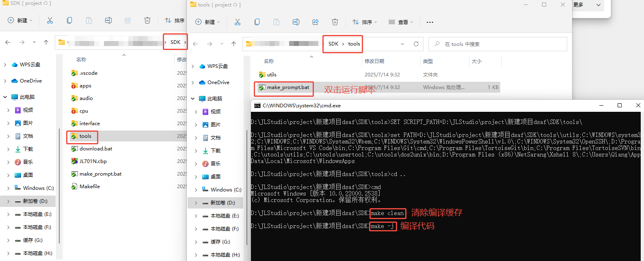Screen dimensions: 644x261
Task: Go back using the SDK window back arrow
Action: point(8,42)
